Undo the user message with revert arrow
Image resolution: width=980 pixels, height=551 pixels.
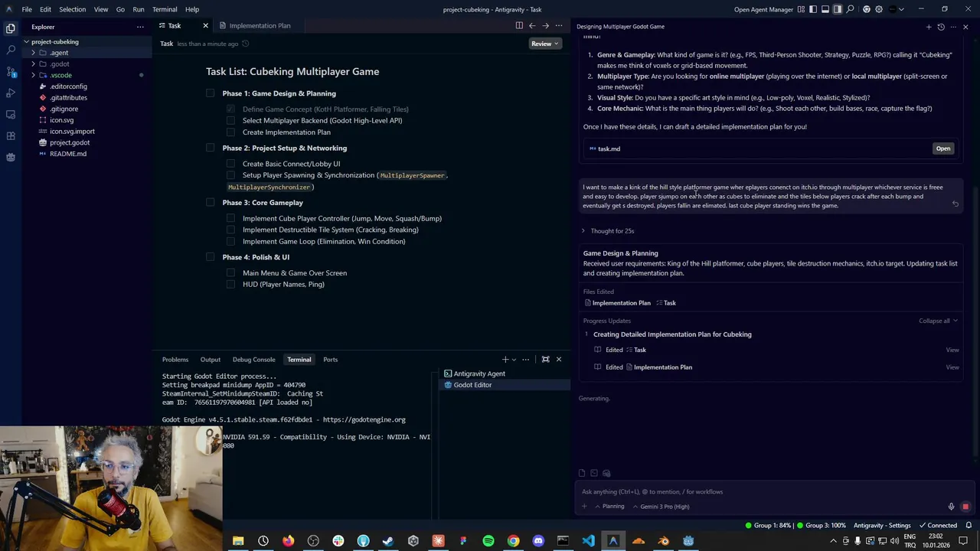pos(955,204)
